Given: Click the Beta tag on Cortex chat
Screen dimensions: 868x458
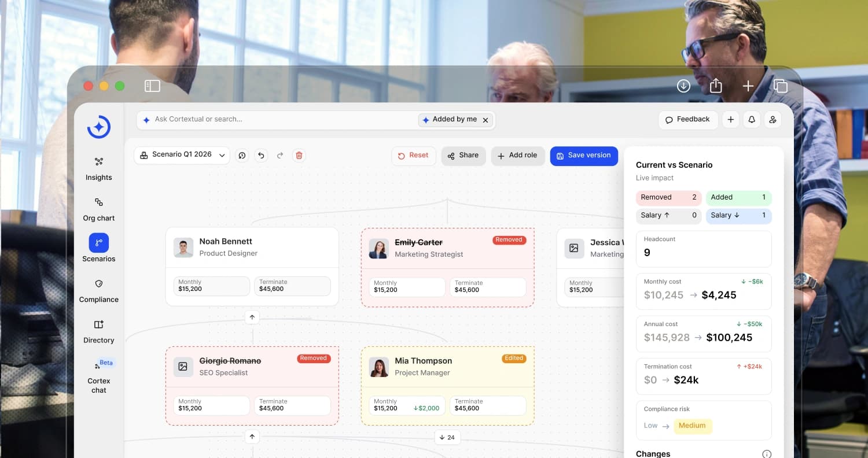Looking at the screenshot, I should (106, 363).
